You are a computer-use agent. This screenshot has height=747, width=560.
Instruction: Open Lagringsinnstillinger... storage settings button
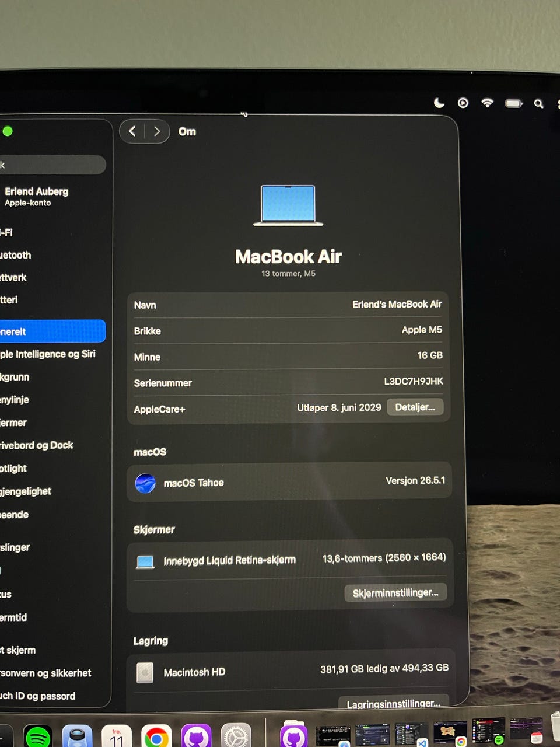coord(393,703)
